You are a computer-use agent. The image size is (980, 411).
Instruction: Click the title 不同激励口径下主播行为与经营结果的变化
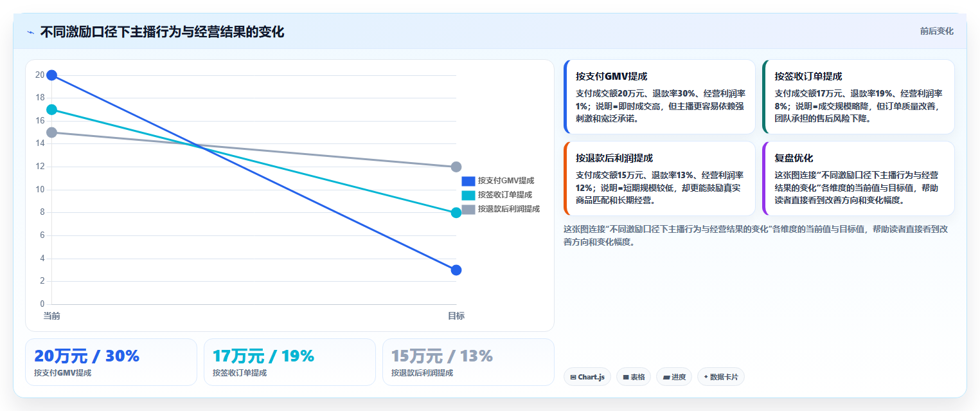[162, 32]
